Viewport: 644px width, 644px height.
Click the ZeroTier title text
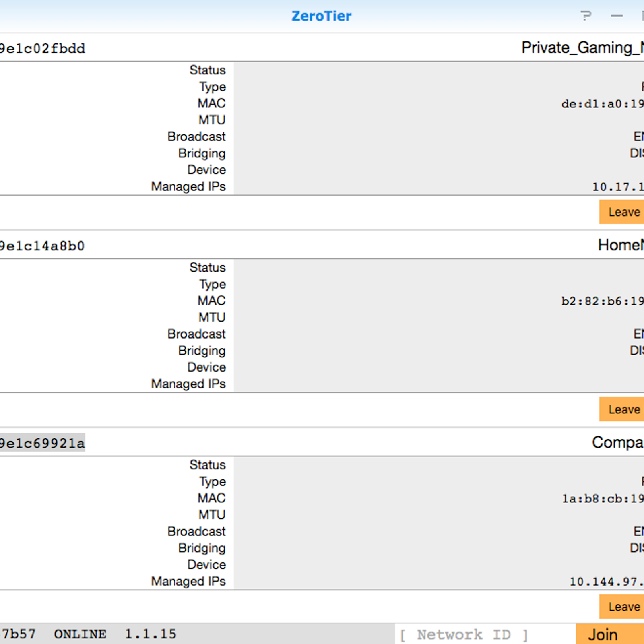pyautogui.click(x=321, y=16)
